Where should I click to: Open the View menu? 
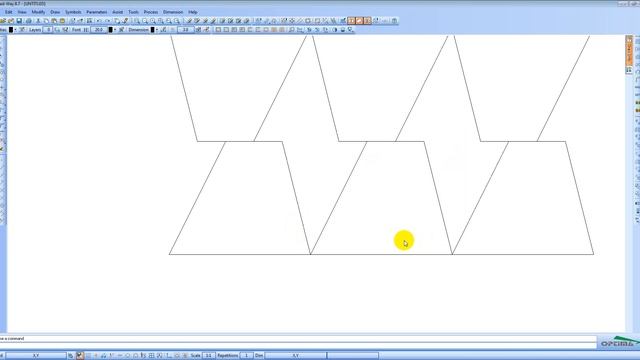tap(22, 12)
